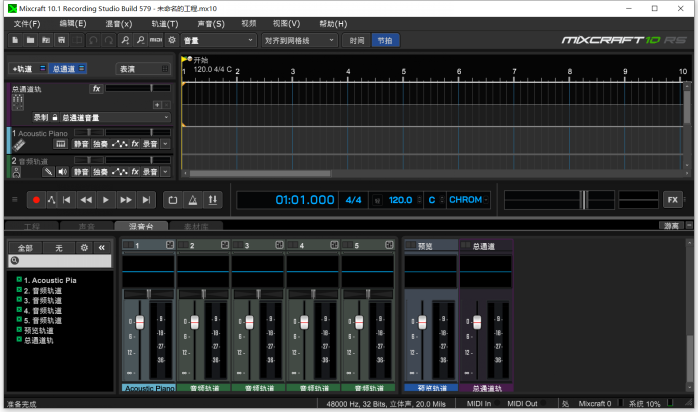Open the 帮助(H) menu
698x412 pixels.
pyautogui.click(x=333, y=24)
